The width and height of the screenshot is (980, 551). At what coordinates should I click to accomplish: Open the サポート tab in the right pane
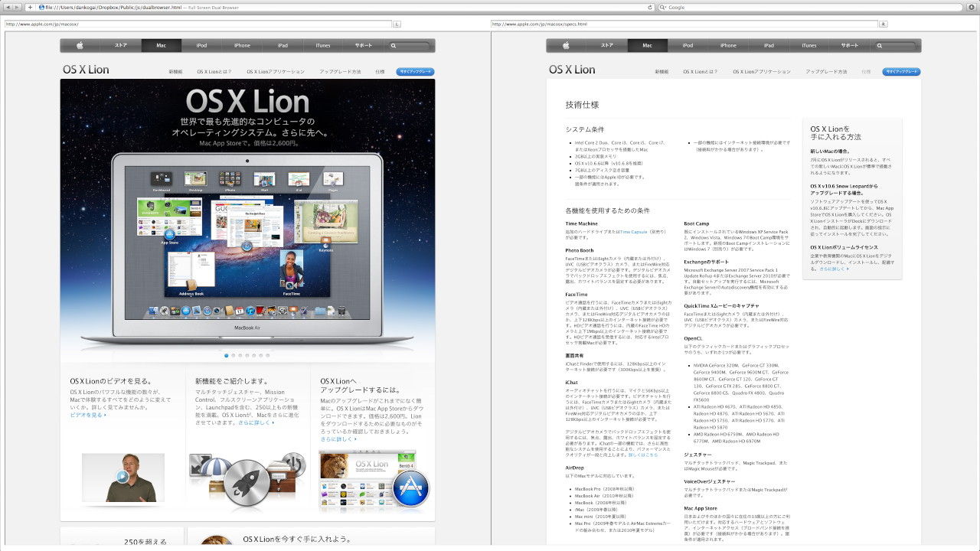click(850, 45)
